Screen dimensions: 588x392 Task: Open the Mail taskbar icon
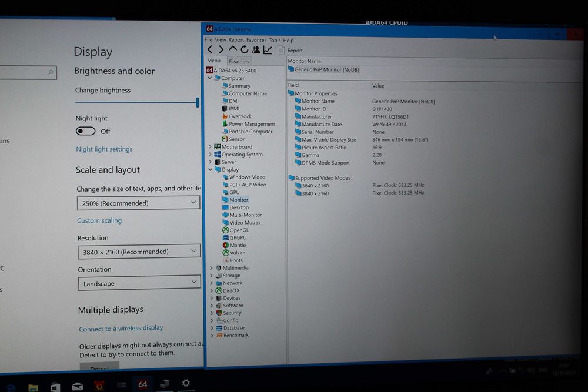[78, 386]
